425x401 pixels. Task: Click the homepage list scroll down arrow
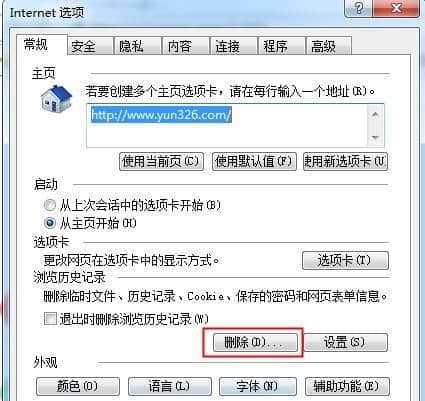click(375, 137)
